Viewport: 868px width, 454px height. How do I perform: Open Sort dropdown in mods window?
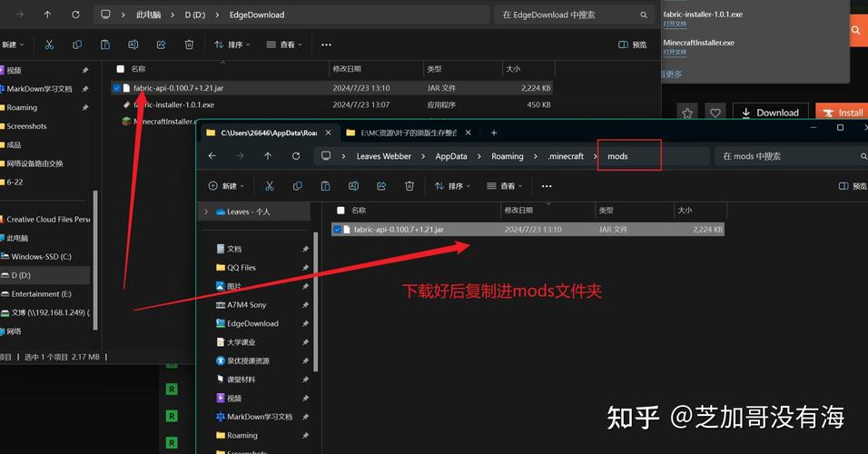tap(452, 186)
